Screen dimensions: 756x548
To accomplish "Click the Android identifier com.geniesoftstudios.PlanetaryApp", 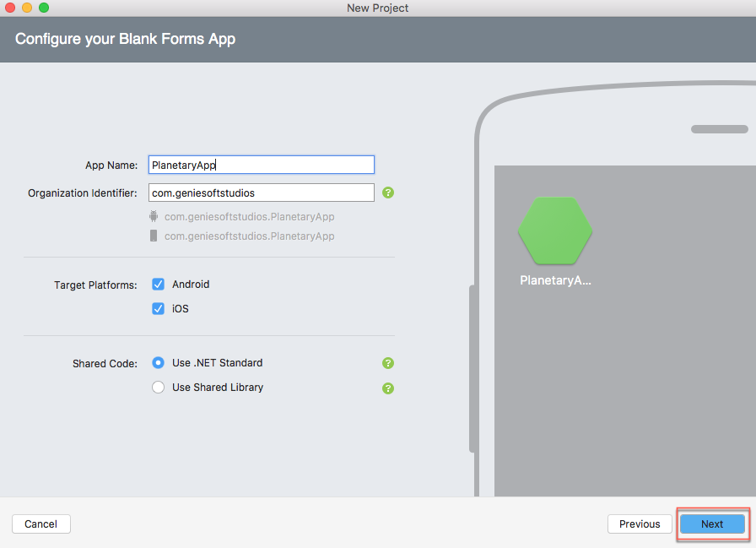I will [249, 217].
